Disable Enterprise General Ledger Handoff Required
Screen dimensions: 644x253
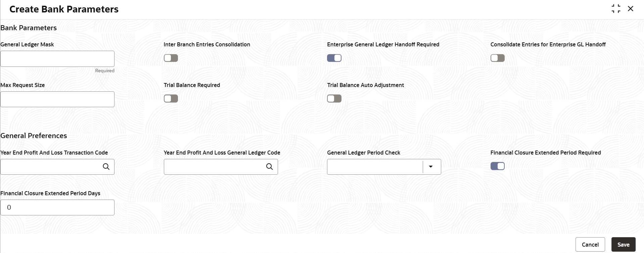tap(334, 58)
